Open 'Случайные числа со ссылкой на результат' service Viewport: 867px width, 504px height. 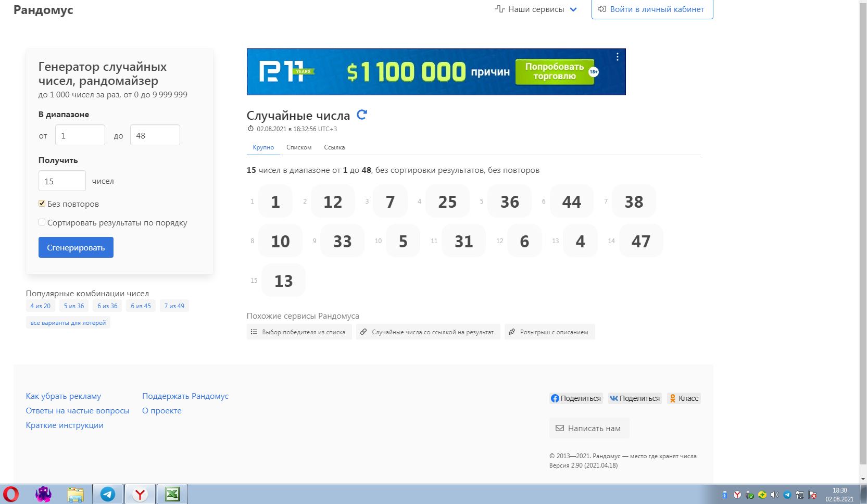tap(428, 332)
